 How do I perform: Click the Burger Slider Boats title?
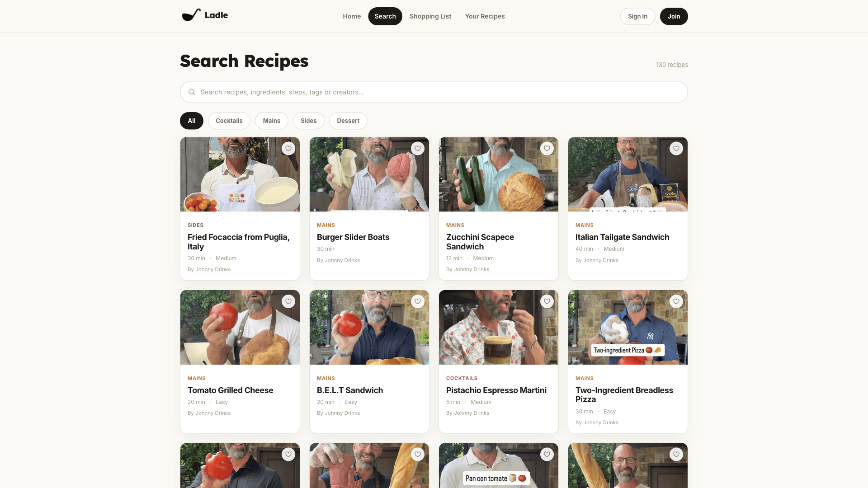pyautogui.click(x=353, y=237)
